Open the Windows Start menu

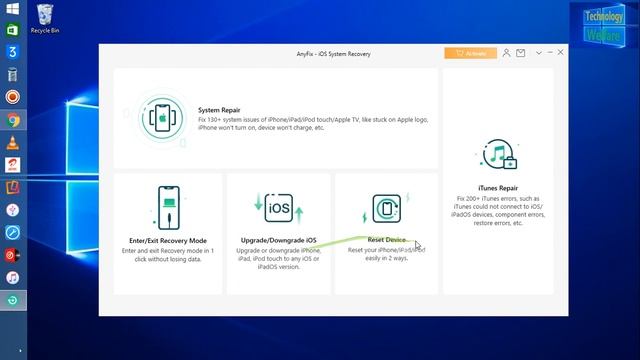pyautogui.click(x=13, y=9)
